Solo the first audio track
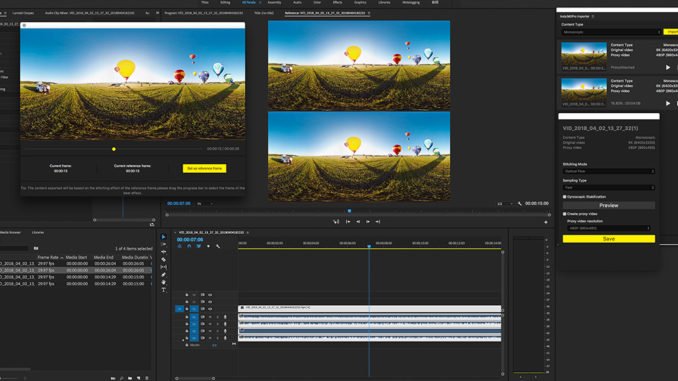This screenshot has height=381, width=678. point(217,317)
